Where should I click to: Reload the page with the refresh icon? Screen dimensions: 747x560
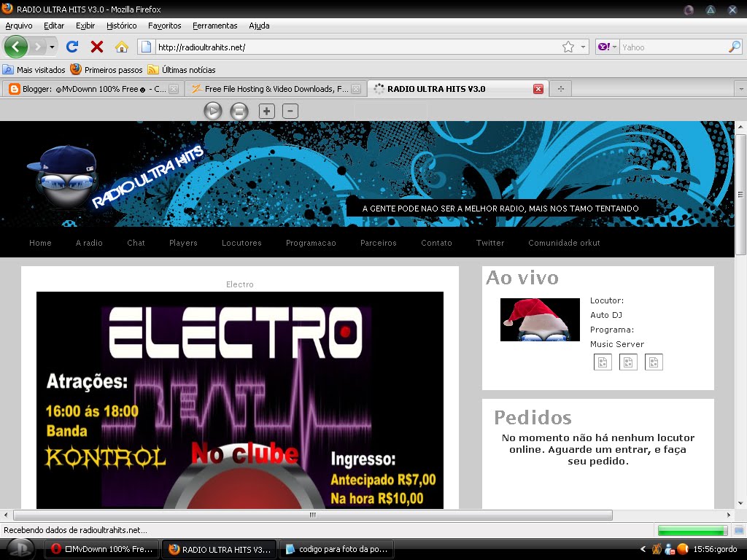point(72,47)
